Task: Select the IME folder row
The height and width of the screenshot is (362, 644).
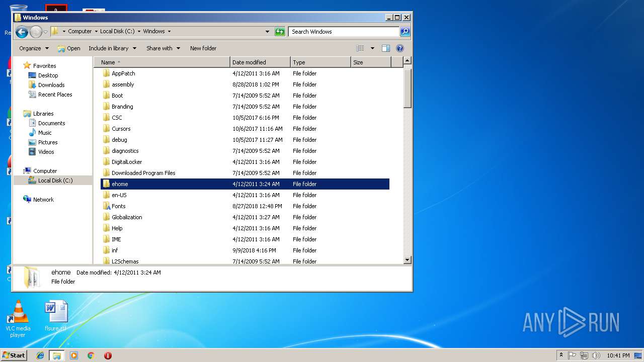Action: pyautogui.click(x=245, y=239)
